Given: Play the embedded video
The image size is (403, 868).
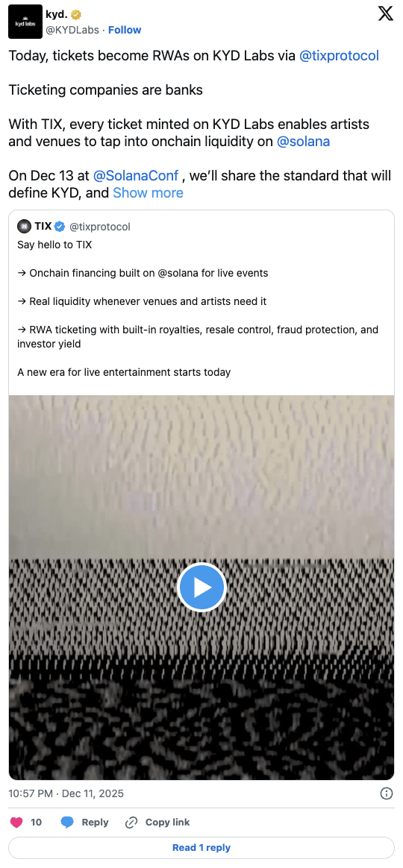Looking at the screenshot, I should (x=201, y=588).
